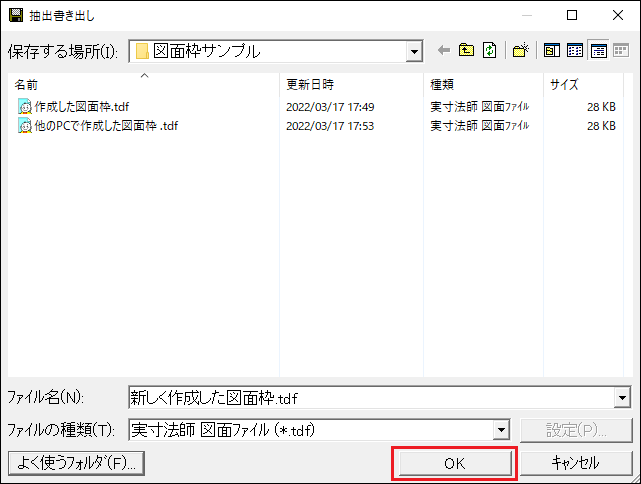
Task: Click the 作成した図面枠.tdf file icon
Action: pyautogui.click(x=25, y=107)
